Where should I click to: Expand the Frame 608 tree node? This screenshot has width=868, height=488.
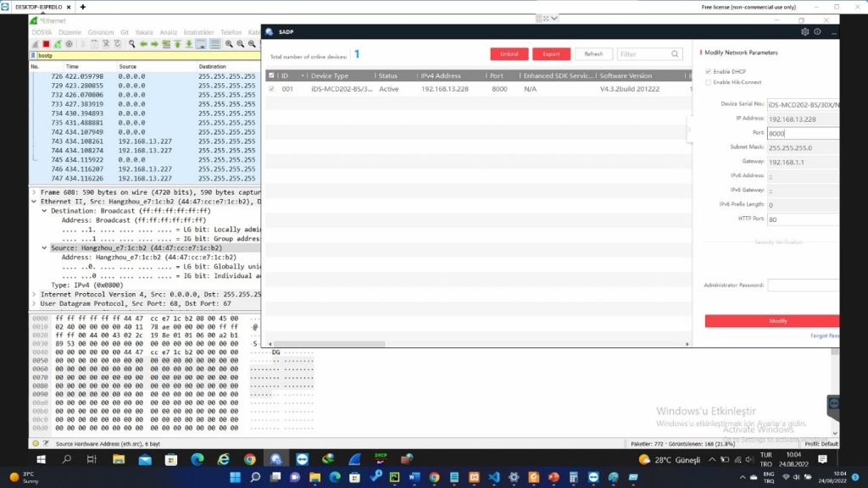[x=34, y=192]
